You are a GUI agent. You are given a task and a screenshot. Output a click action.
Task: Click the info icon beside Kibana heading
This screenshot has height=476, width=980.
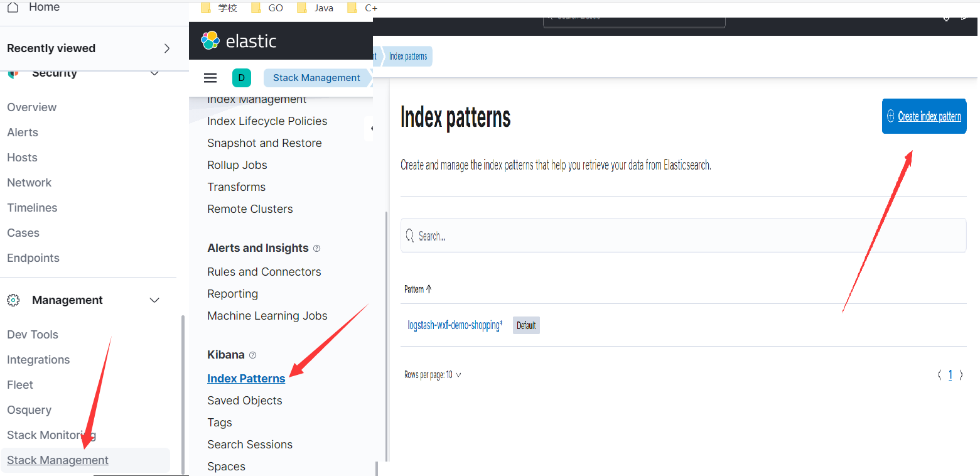pyautogui.click(x=252, y=355)
